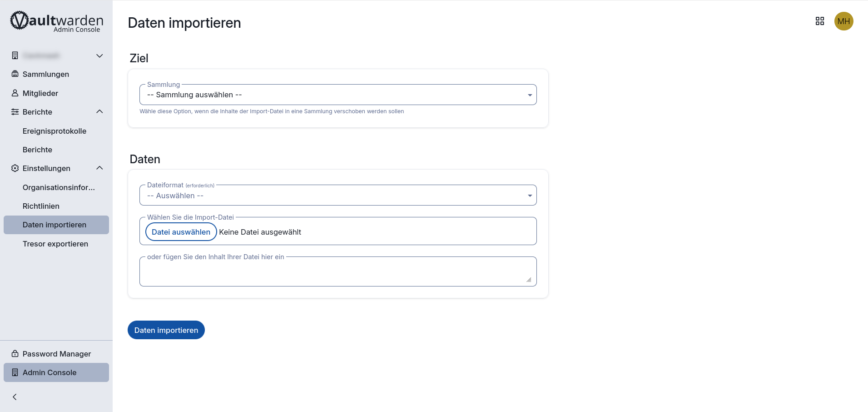868x412 pixels.
Task: Collapse the Einstellungen section chevron
Action: click(99, 168)
